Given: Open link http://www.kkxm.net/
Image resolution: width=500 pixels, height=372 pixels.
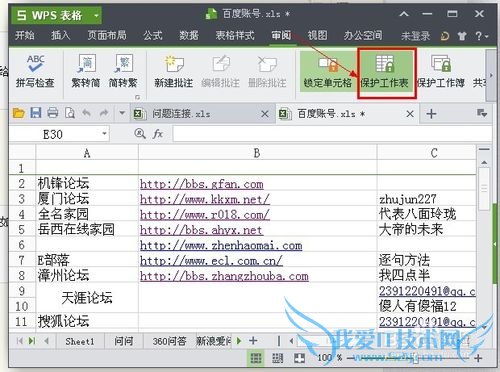Looking at the screenshot, I should pos(205,199).
